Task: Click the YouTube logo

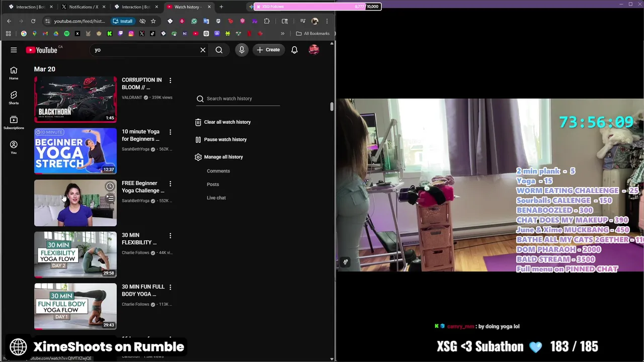Action: pos(42,50)
